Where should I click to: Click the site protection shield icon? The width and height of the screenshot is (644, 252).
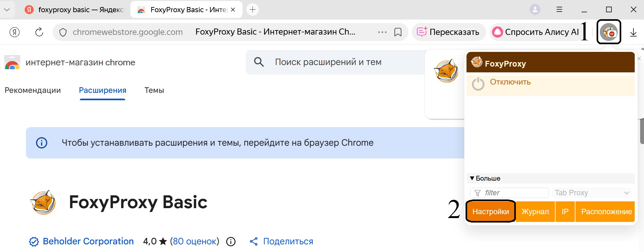(x=63, y=32)
